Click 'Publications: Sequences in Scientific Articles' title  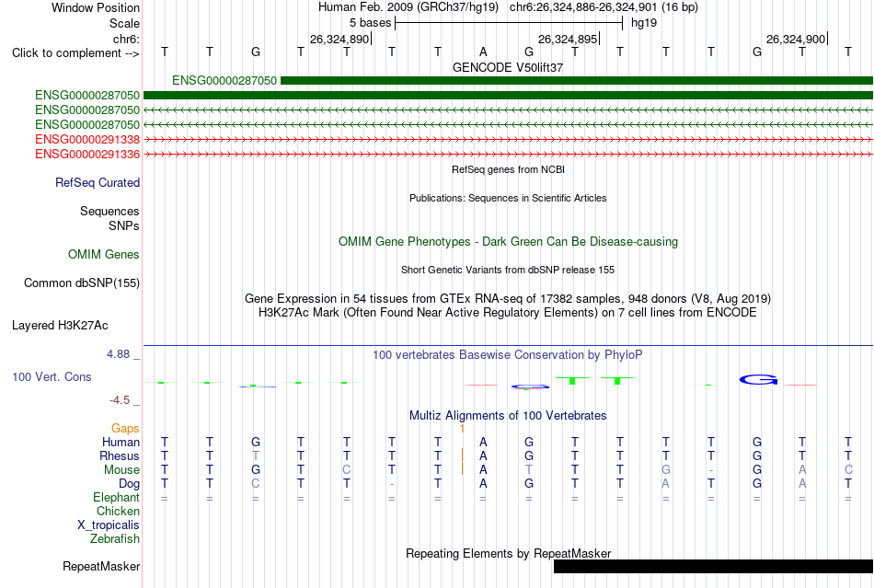[508, 198]
